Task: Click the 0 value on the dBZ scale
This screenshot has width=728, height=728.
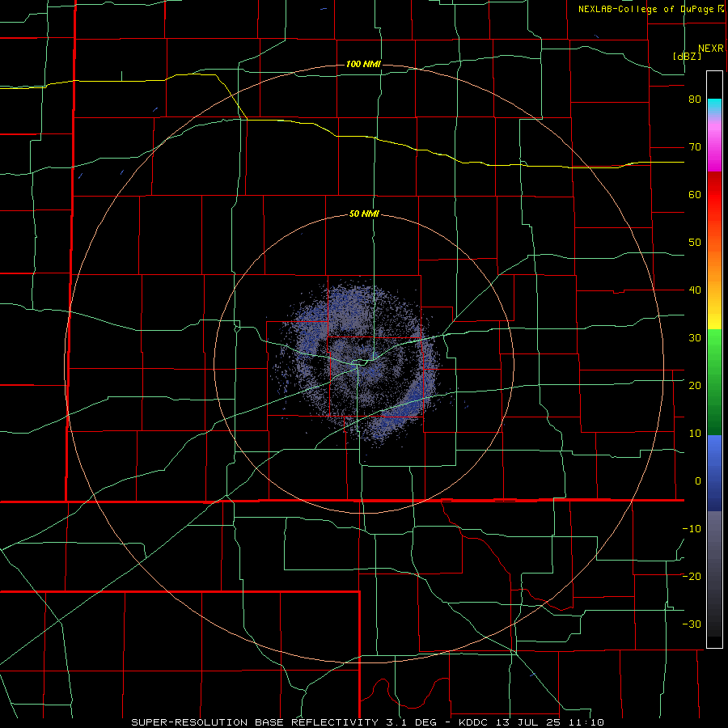Action: pyautogui.click(x=698, y=481)
